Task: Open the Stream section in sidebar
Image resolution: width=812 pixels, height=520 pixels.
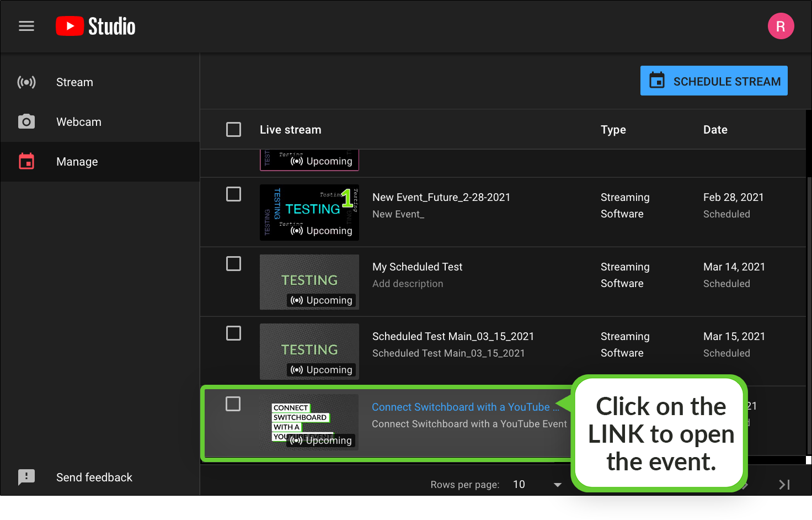Action: point(74,82)
